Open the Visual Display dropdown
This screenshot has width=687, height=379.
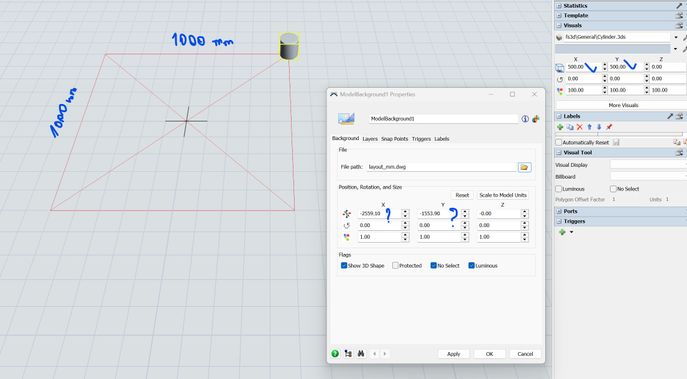click(648, 165)
